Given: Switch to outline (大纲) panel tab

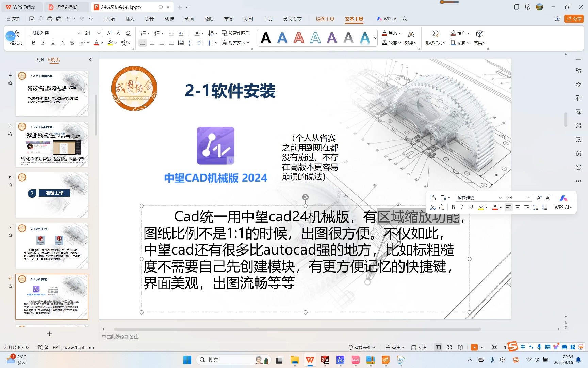Looking at the screenshot, I should (x=40, y=60).
